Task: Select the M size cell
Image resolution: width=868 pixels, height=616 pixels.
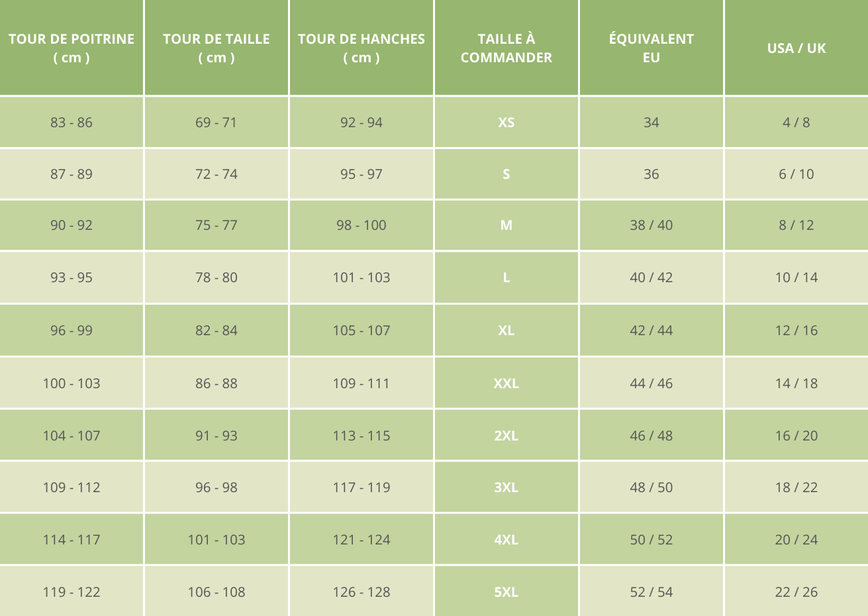Action: (506, 225)
